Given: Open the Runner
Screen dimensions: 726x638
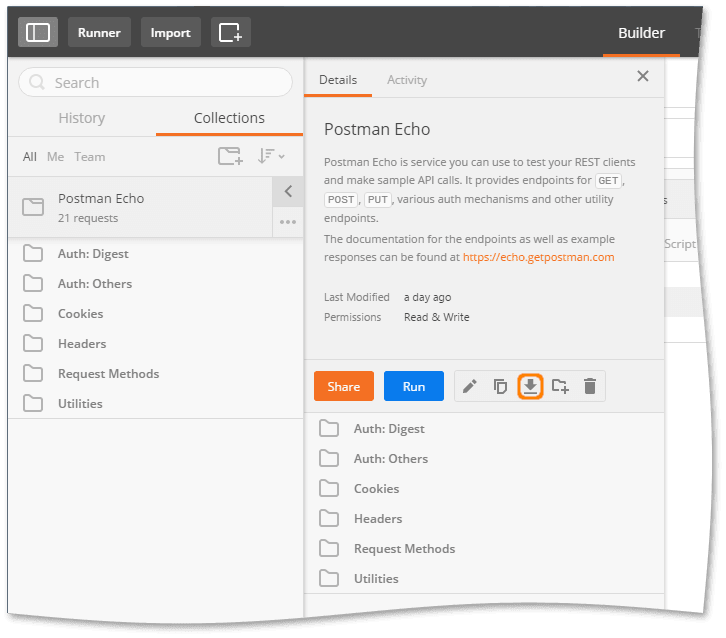Looking at the screenshot, I should click(99, 32).
